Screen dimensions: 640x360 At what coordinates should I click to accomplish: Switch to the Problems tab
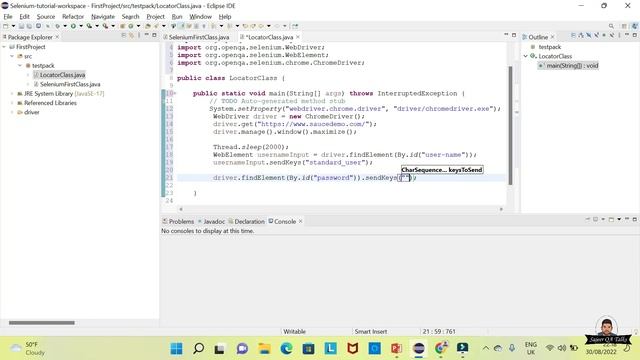point(178,221)
